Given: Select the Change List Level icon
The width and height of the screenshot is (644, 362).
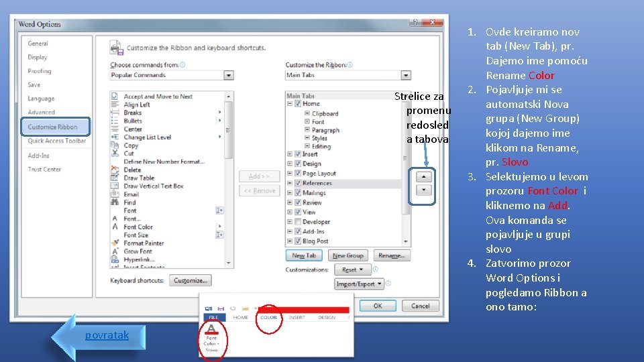Looking at the screenshot, I should tap(115, 137).
